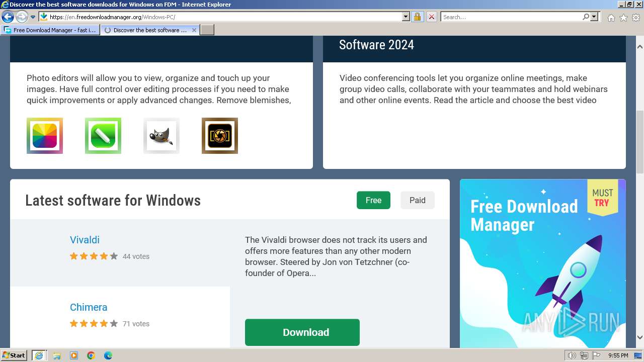Click Internet Explorer taskbar icon
644x362 pixels.
(39, 355)
